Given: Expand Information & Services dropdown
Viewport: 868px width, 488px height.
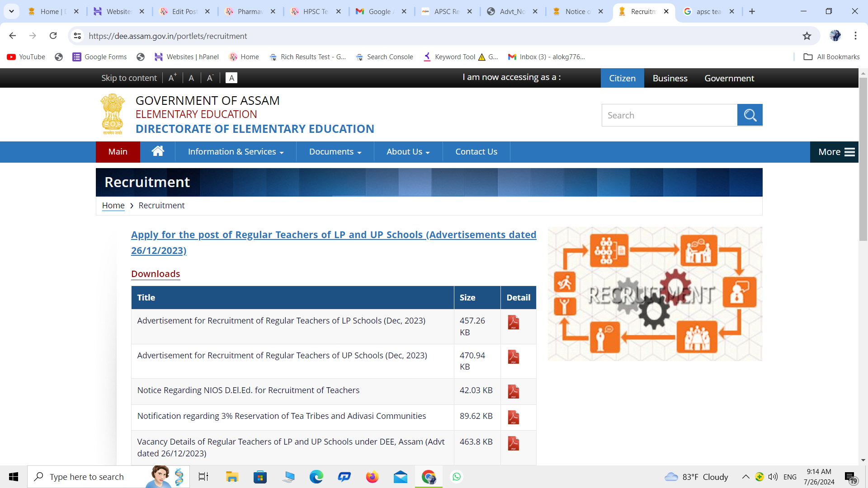Looking at the screenshot, I should (236, 152).
